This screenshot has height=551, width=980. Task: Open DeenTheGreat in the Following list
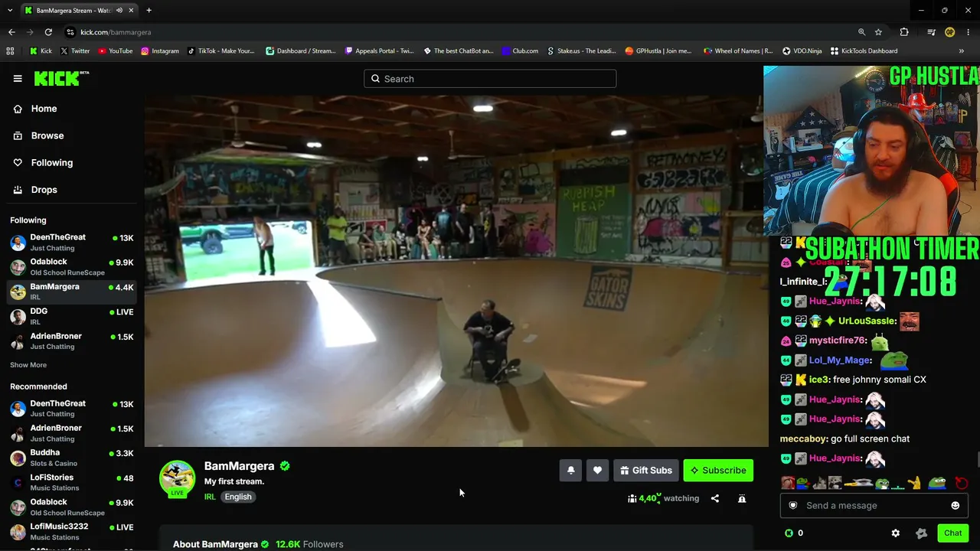coord(72,243)
